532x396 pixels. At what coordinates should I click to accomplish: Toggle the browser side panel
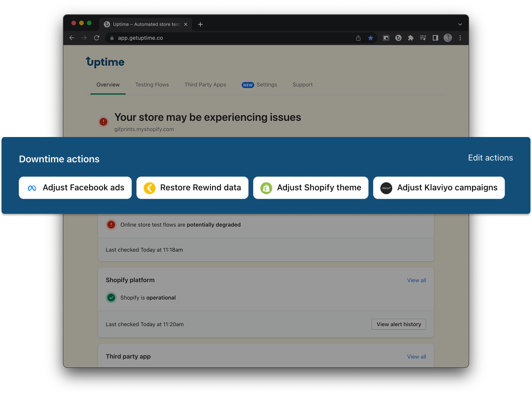tap(435, 38)
